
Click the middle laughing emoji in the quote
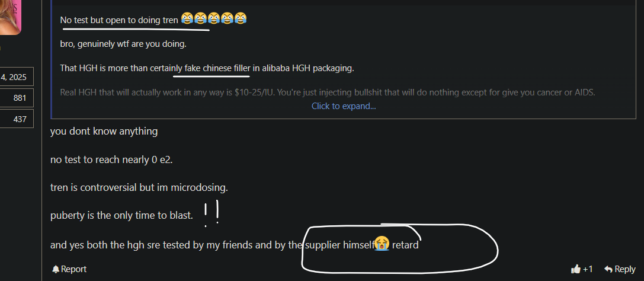213,18
